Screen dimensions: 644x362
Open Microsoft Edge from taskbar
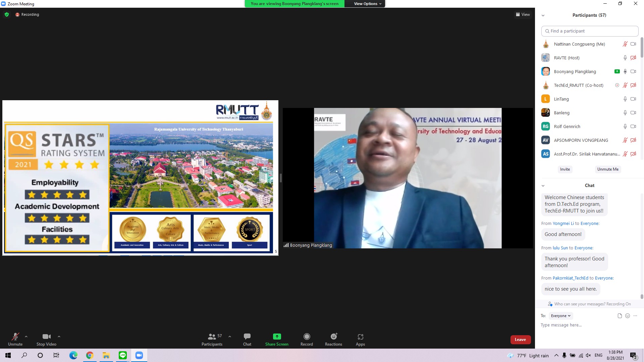[73, 355]
